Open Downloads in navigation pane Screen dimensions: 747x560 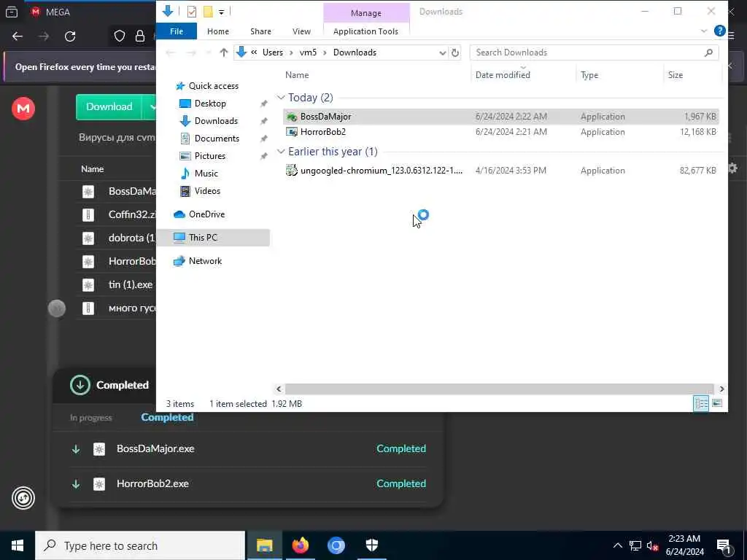pos(215,121)
